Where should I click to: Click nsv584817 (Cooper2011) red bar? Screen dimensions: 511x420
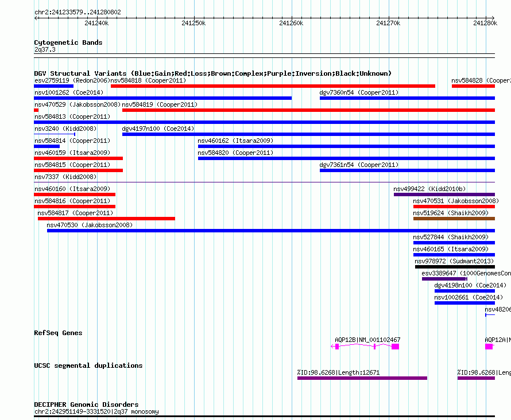106,219
